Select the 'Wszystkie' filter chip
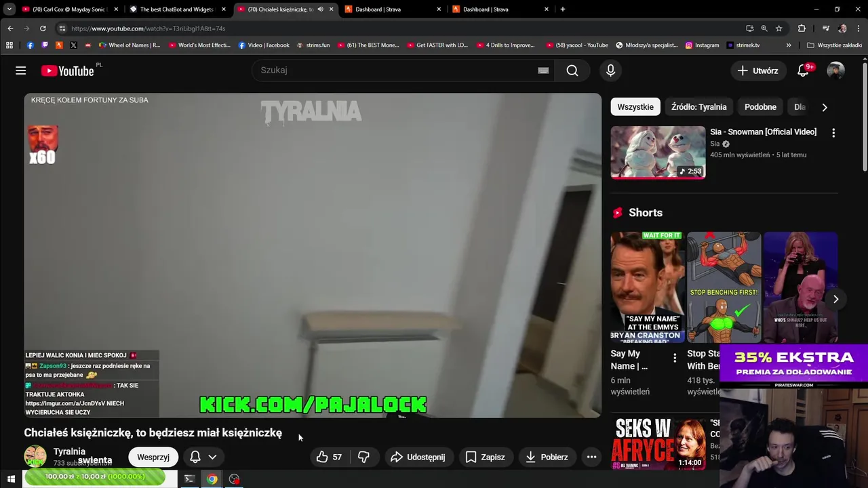The height and width of the screenshot is (488, 868). (x=635, y=107)
